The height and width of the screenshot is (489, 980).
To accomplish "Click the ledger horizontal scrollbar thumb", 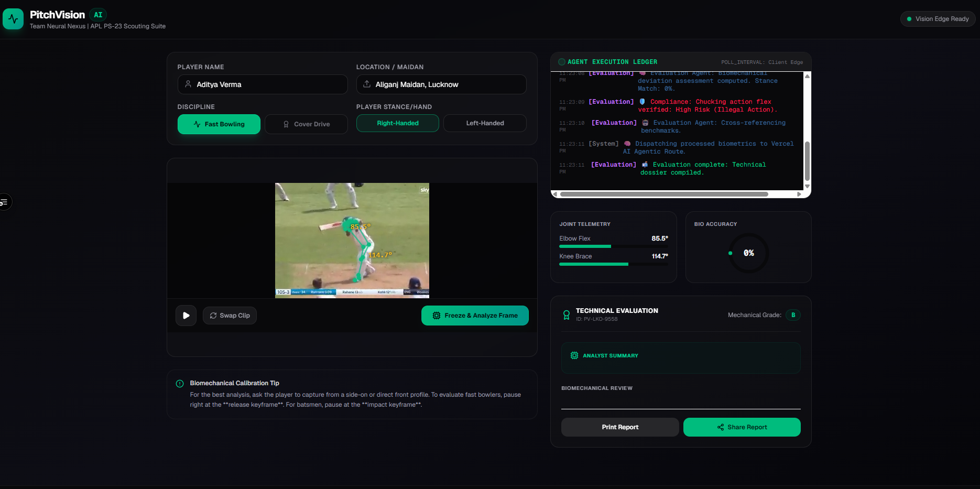I will coord(664,194).
